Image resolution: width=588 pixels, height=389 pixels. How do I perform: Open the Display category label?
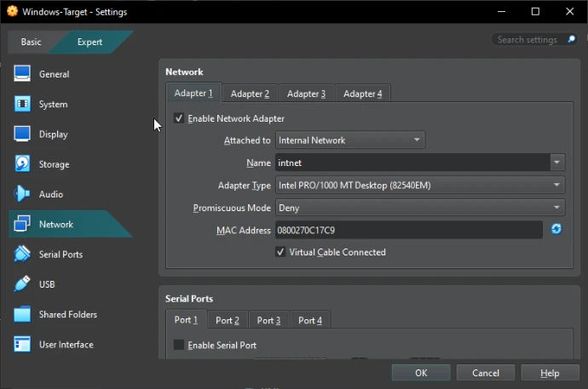(53, 134)
